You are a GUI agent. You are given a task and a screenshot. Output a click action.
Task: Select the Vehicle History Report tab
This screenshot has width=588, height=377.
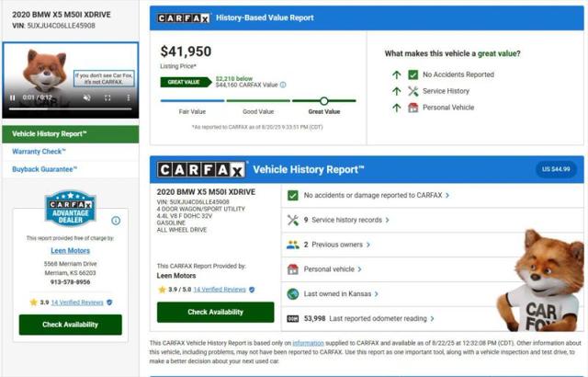point(71,134)
